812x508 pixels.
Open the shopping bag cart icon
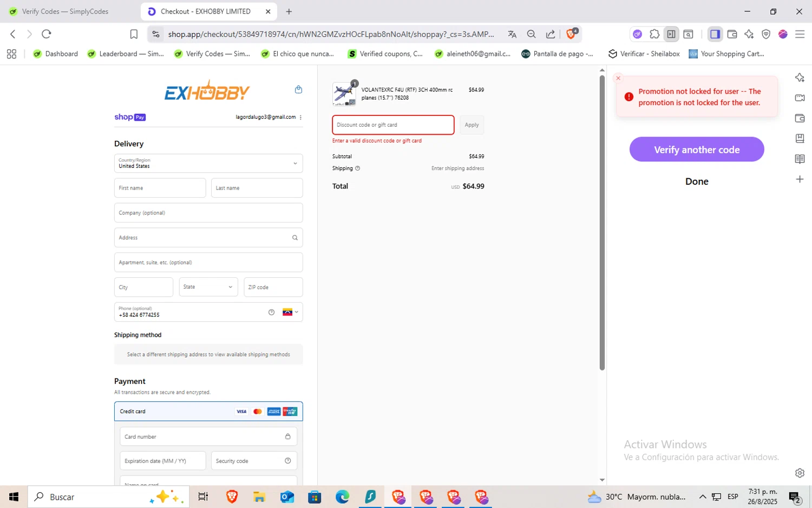click(298, 89)
